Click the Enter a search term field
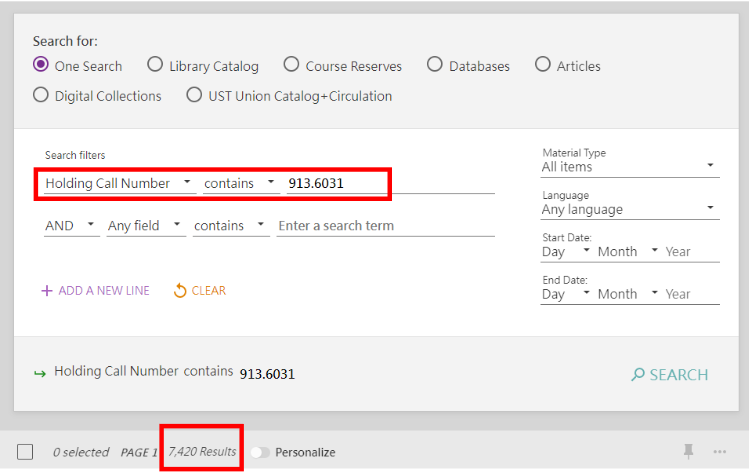749x473 pixels. pyautogui.click(x=385, y=226)
